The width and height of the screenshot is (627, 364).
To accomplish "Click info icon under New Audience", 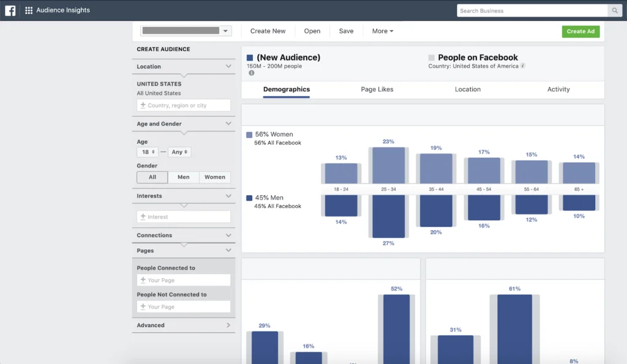I will [252, 73].
